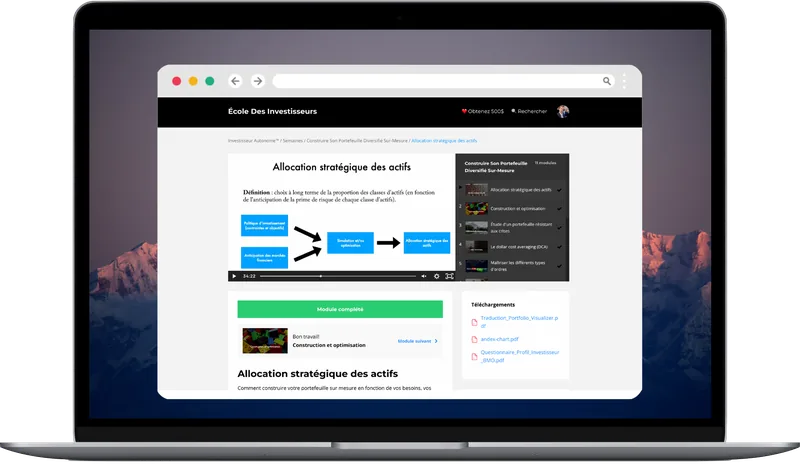Image resolution: width=800 pixels, height=464 pixels.
Task: Open Maîtriser les différents types d'ordres module
Action: click(x=517, y=265)
